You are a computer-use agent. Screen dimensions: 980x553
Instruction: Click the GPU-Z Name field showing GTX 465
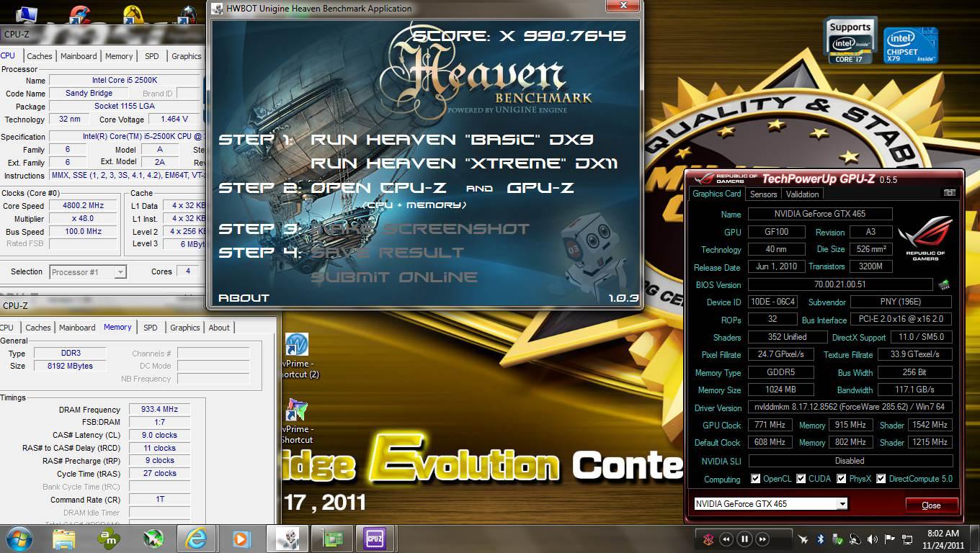[x=820, y=214]
